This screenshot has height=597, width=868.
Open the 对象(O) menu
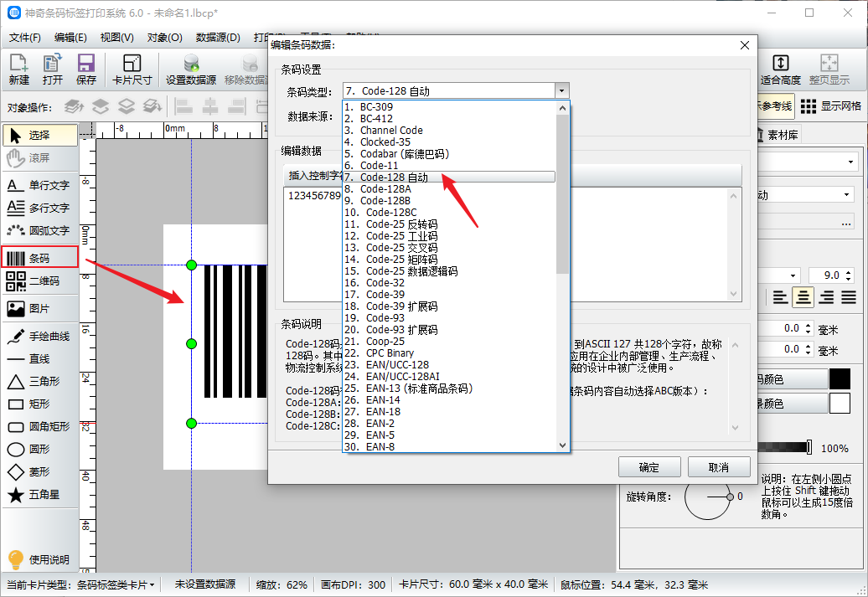(x=164, y=38)
